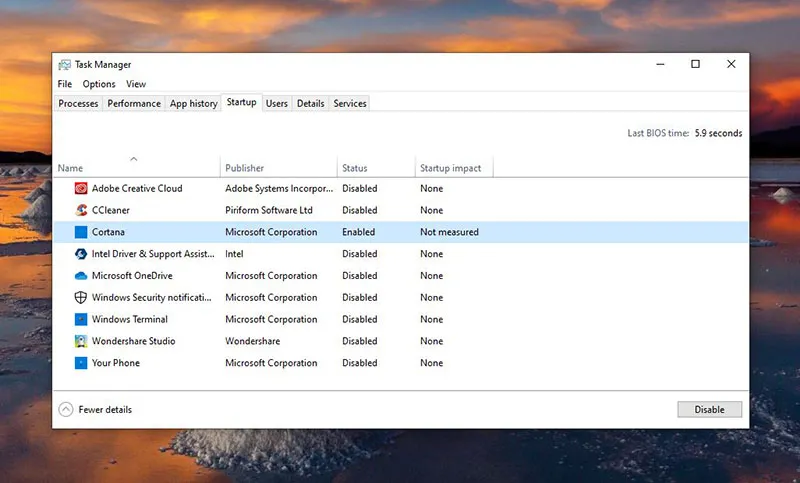
Task: Click the Adobe Creative Cloud icon
Action: point(81,188)
